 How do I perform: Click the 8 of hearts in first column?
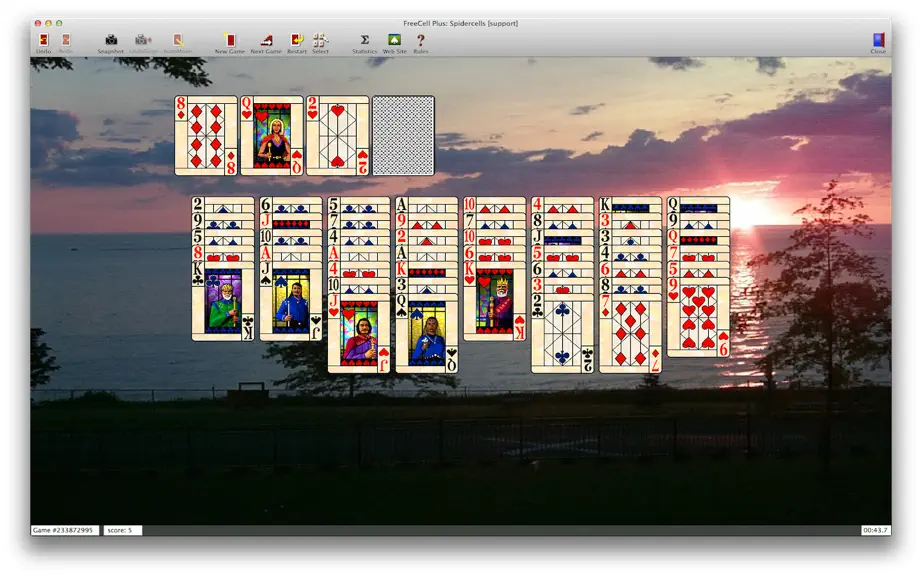pos(223,254)
